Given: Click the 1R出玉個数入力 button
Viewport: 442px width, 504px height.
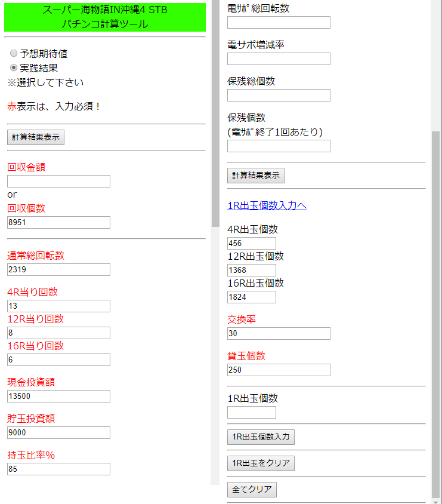Looking at the screenshot, I should (x=261, y=437).
